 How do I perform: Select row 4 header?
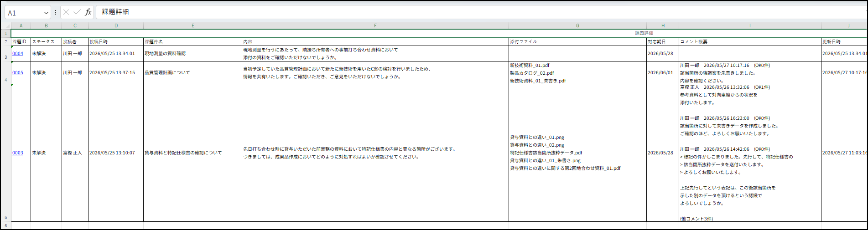[x=6, y=73]
